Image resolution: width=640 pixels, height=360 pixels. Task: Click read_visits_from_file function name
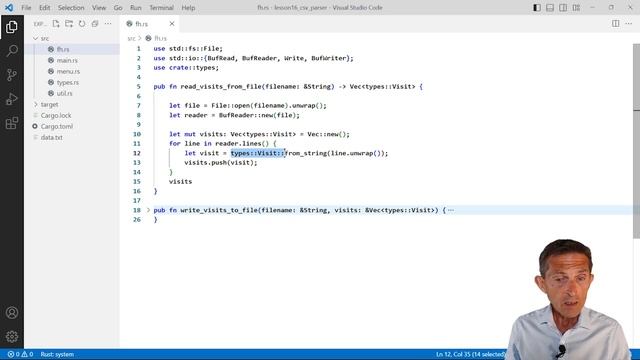click(220, 87)
